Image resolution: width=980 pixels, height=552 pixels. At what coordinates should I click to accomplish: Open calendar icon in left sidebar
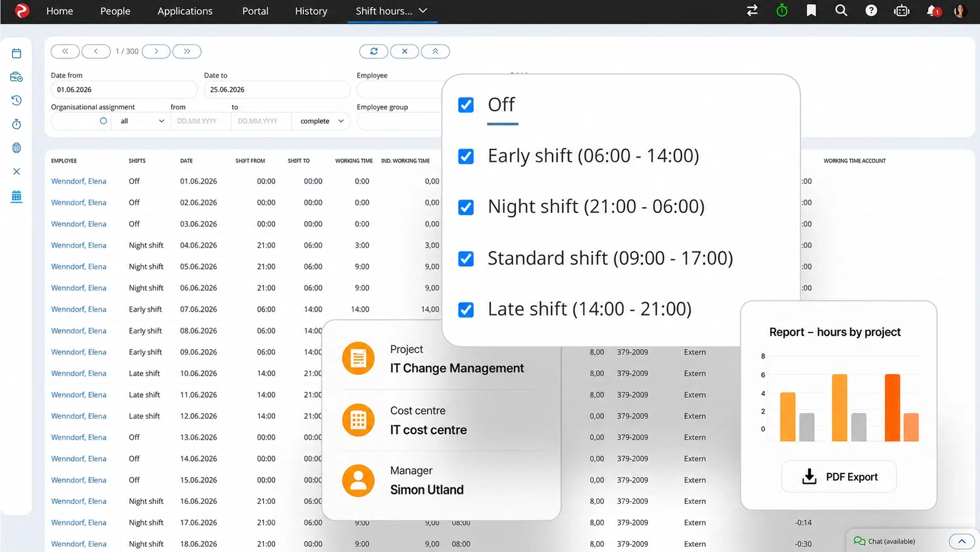click(x=16, y=53)
